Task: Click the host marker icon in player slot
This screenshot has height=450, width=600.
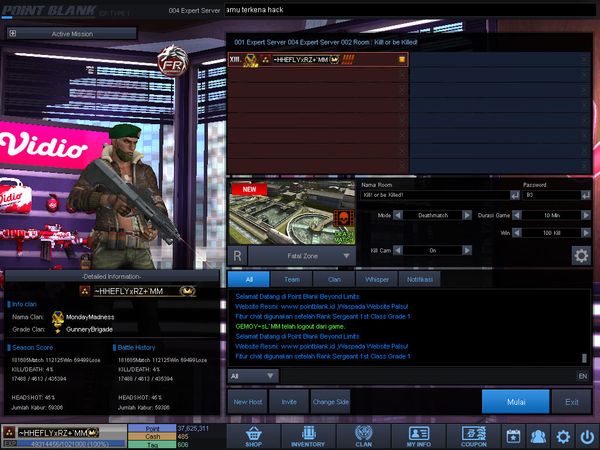Action: tap(402, 59)
